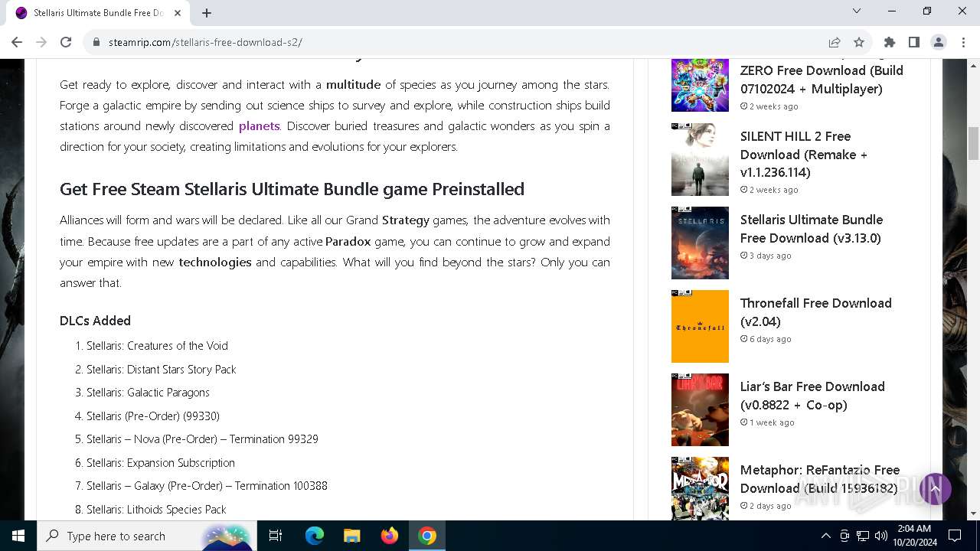The width and height of the screenshot is (980, 551).
Task: Click the ZERO game thumbnail at top
Action: (x=700, y=85)
